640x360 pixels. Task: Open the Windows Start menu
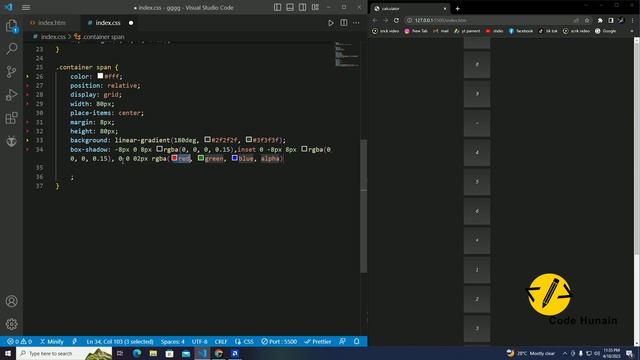click(x=8, y=353)
